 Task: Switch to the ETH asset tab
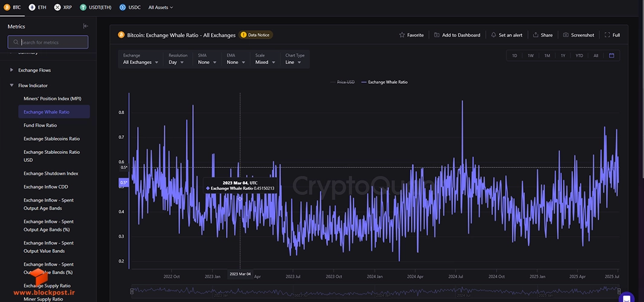[x=37, y=7]
